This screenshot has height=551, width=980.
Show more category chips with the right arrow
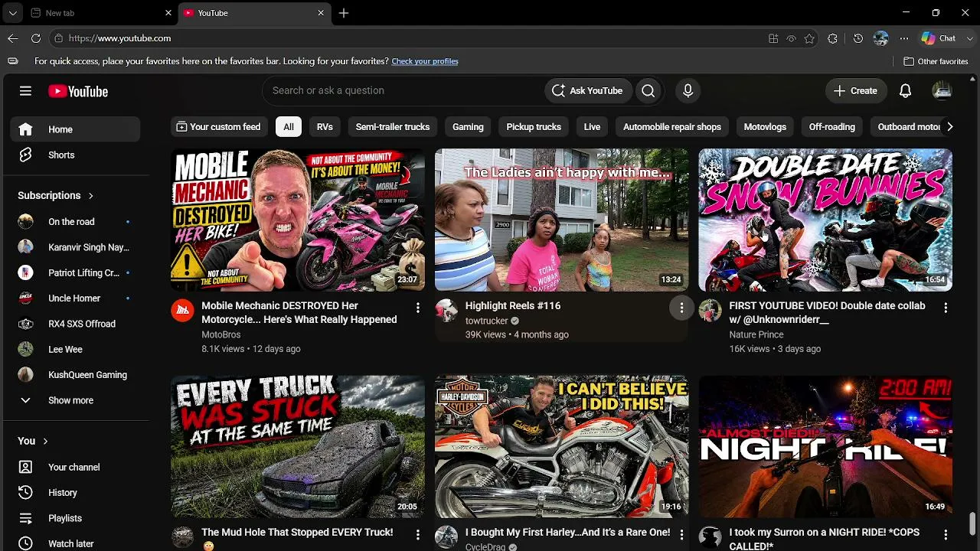[949, 127]
